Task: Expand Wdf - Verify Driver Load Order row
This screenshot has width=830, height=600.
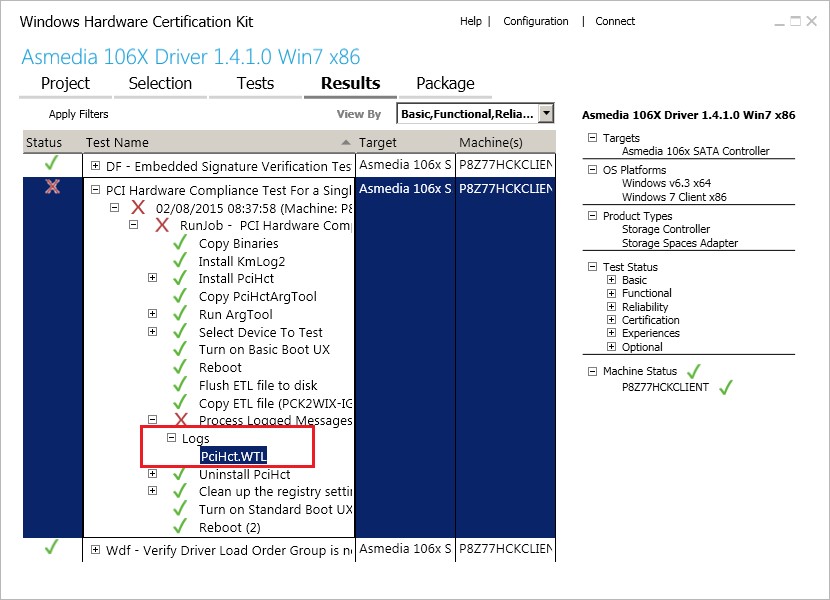Action: (x=95, y=550)
